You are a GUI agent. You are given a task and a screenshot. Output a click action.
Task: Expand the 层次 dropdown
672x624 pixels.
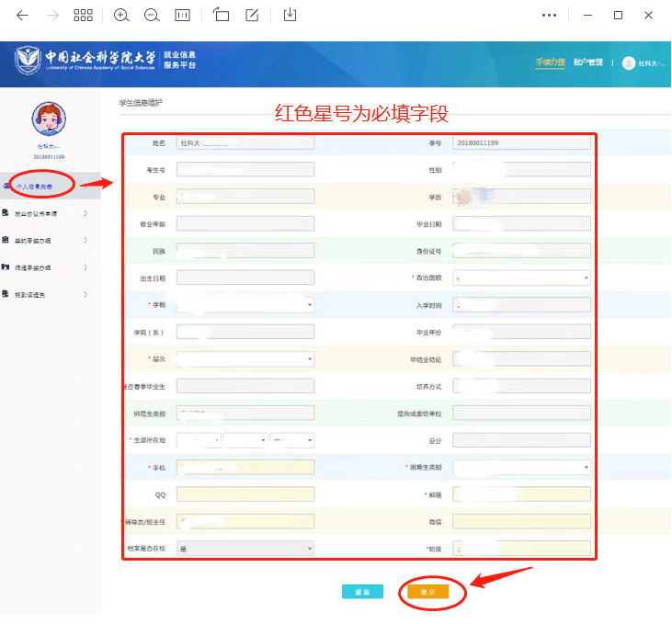245,359
